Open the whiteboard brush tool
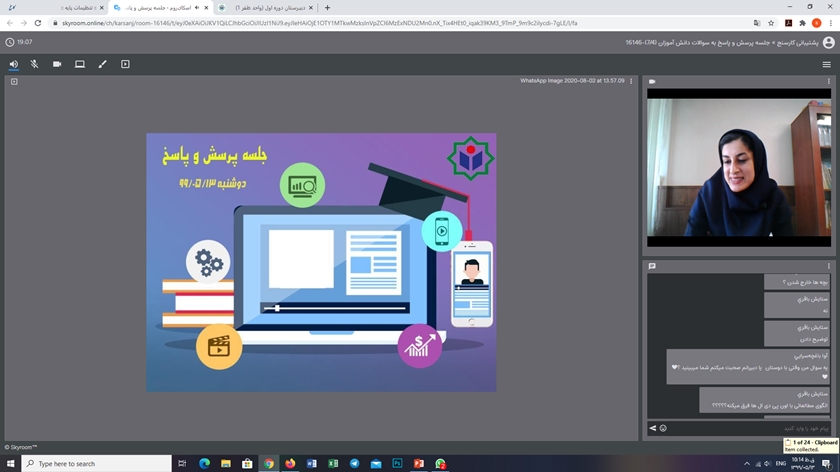Viewport: 840px width, 472px height. 102,64
